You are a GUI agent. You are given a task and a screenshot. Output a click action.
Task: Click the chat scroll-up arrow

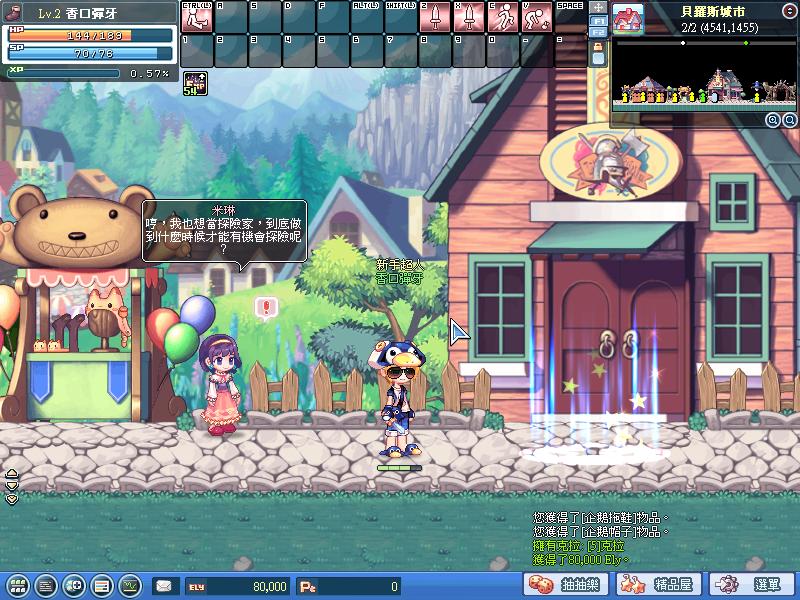tap(12, 473)
